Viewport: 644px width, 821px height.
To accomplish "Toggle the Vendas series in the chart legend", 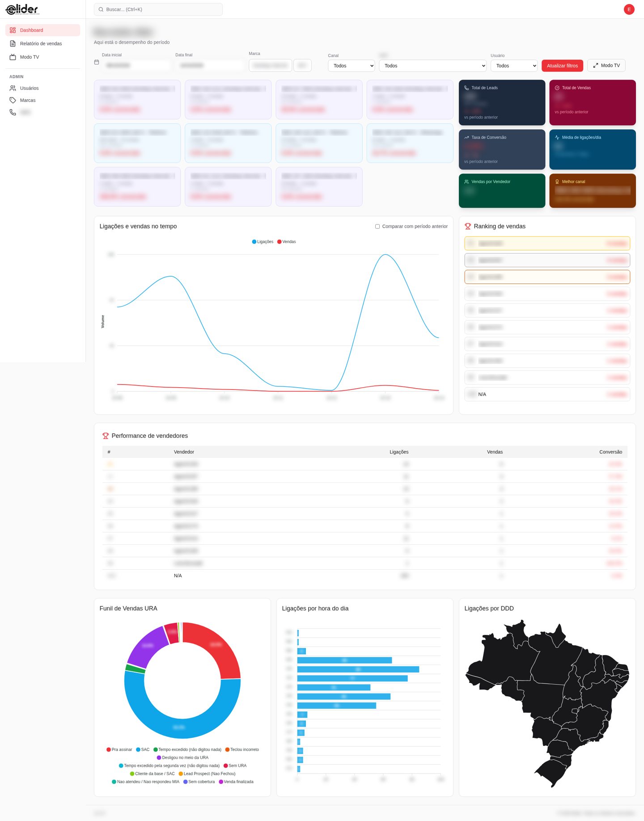I will click(287, 242).
